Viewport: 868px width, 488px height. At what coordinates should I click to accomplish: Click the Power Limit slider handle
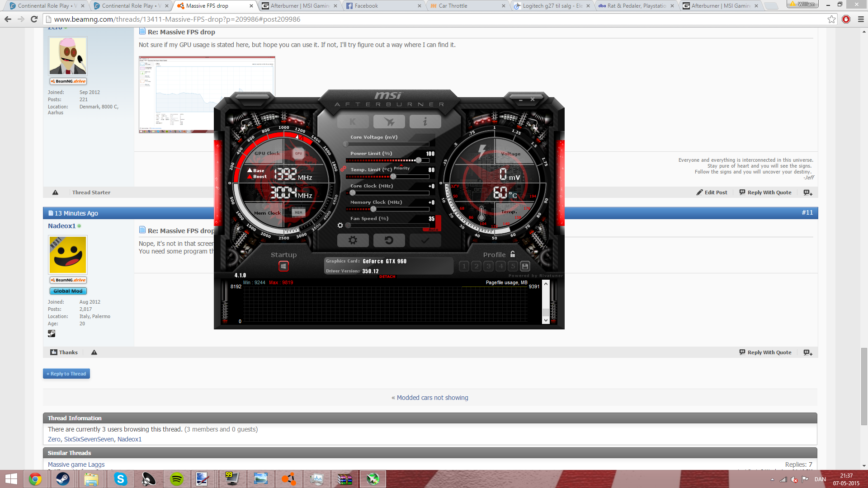pos(419,160)
